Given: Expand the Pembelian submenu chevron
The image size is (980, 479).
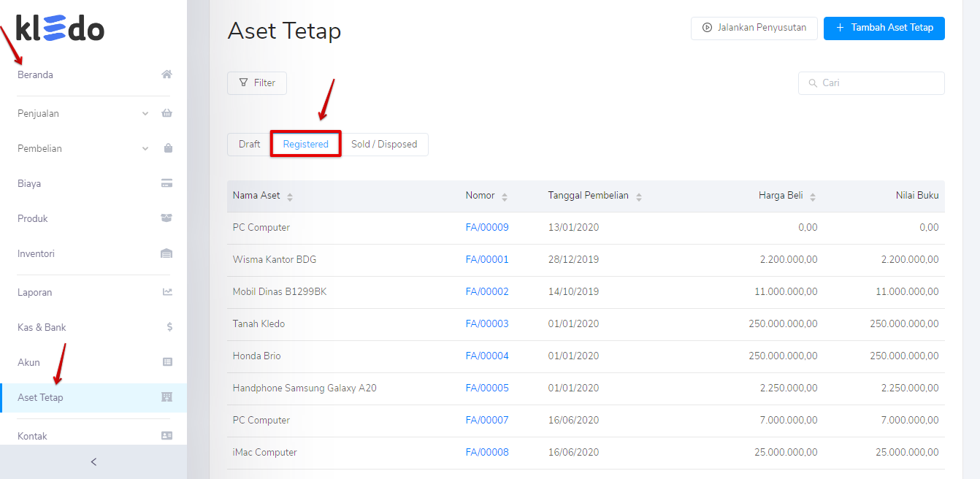Looking at the screenshot, I should point(145,148).
